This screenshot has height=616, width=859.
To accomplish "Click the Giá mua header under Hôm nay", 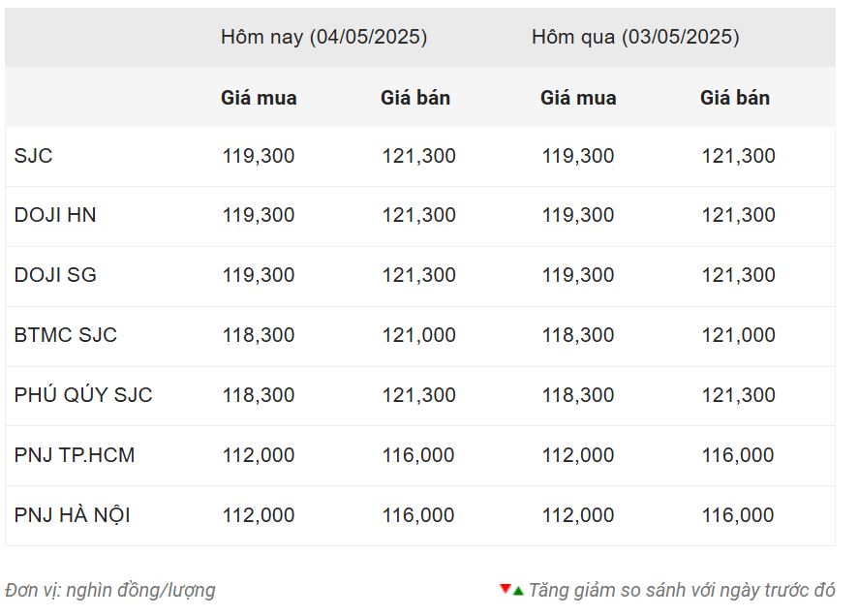I will coord(259,98).
